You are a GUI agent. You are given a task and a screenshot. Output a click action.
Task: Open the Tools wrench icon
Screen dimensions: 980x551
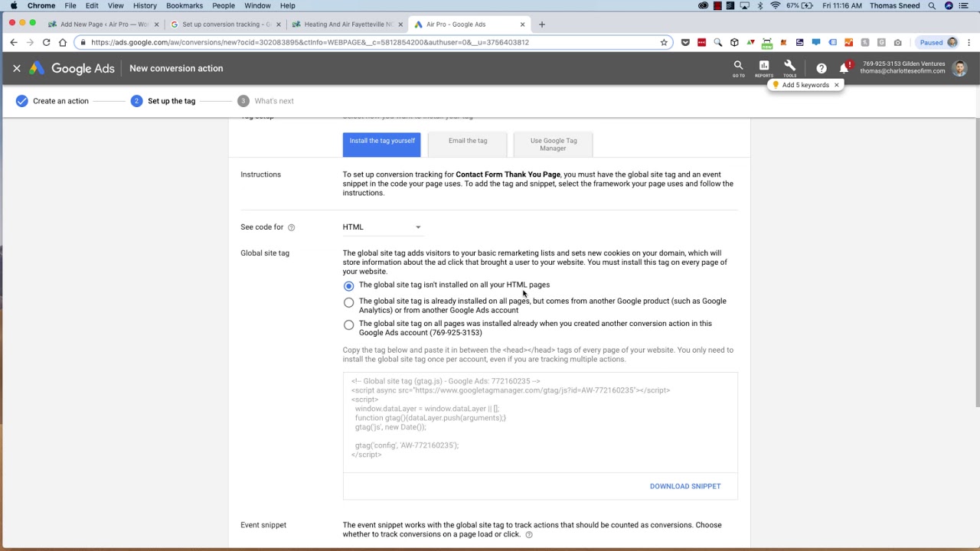(x=789, y=68)
